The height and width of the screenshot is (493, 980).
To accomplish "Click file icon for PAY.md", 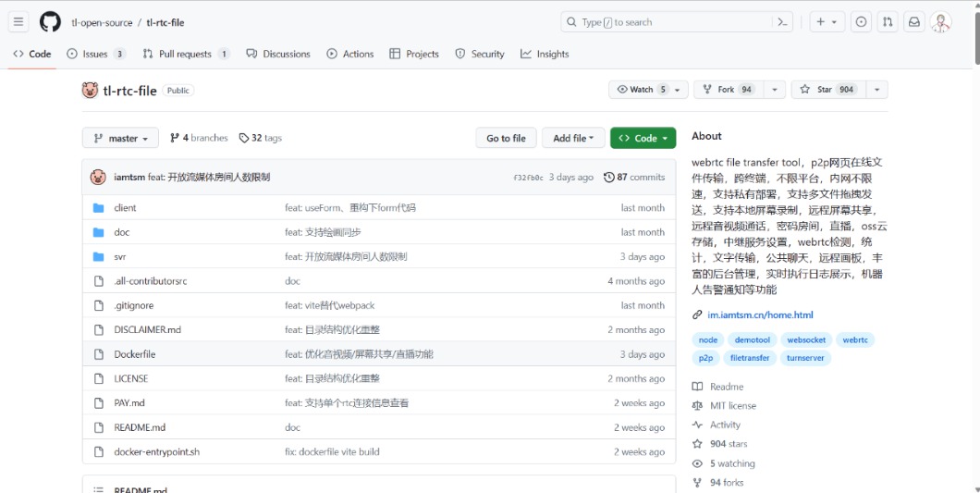I will 98,403.
